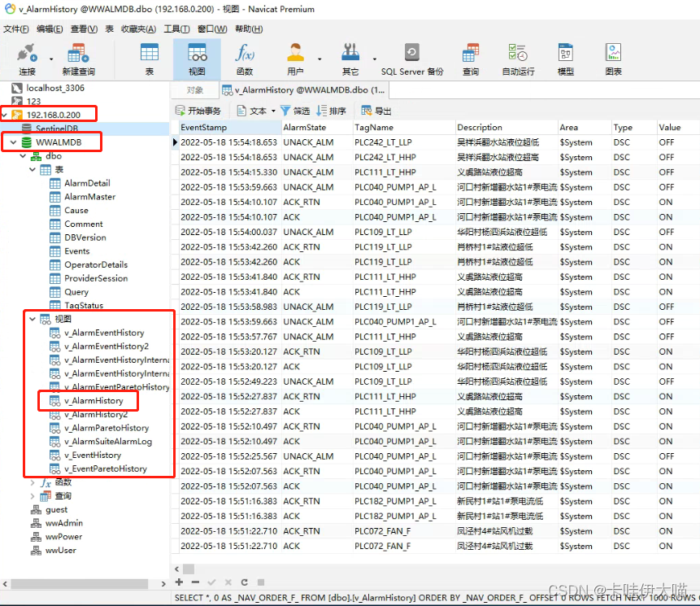Open the 工具(T) menu
The height and width of the screenshot is (606, 700).
click(176, 29)
